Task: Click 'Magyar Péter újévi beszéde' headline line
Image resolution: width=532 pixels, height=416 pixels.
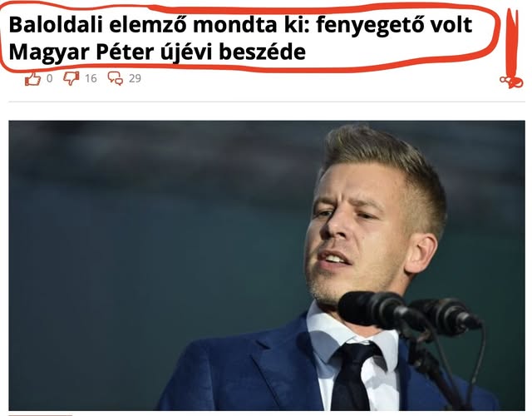Action: (157, 52)
